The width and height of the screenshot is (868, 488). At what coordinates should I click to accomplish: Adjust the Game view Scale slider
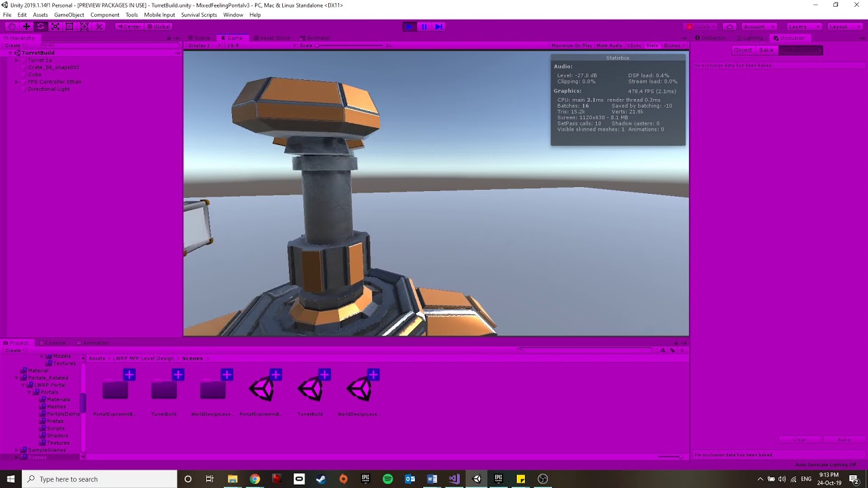tap(349, 45)
